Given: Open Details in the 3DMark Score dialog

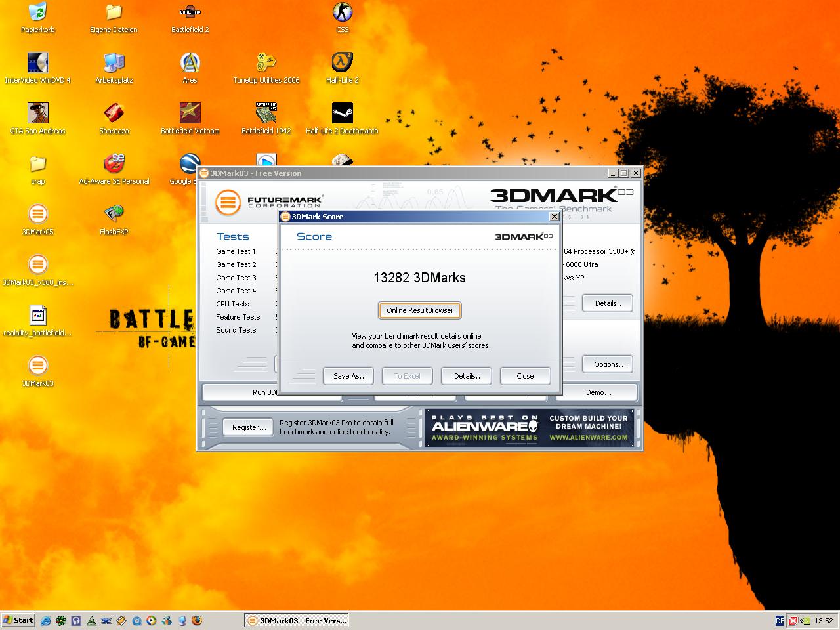Looking at the screenshot, I should point(467,376).
